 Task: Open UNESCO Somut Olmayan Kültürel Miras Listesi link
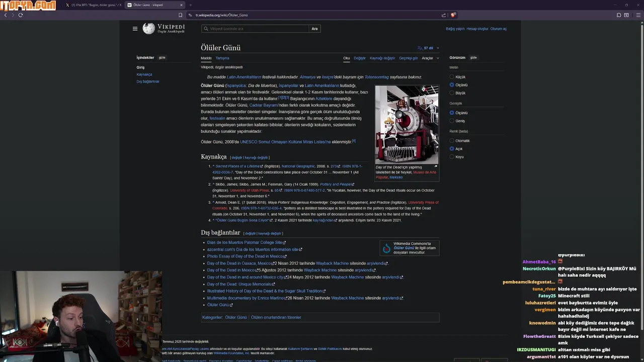(x=285, y=142)
